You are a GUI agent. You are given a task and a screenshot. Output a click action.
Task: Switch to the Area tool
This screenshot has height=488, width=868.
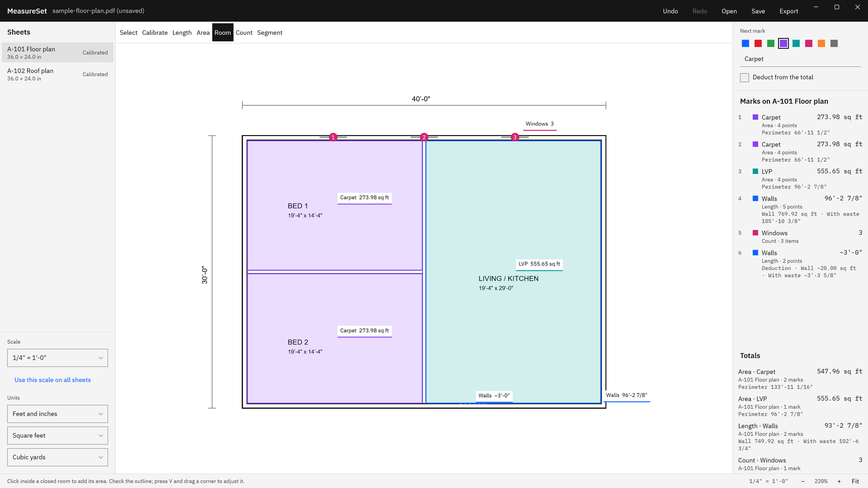[203, 33]
